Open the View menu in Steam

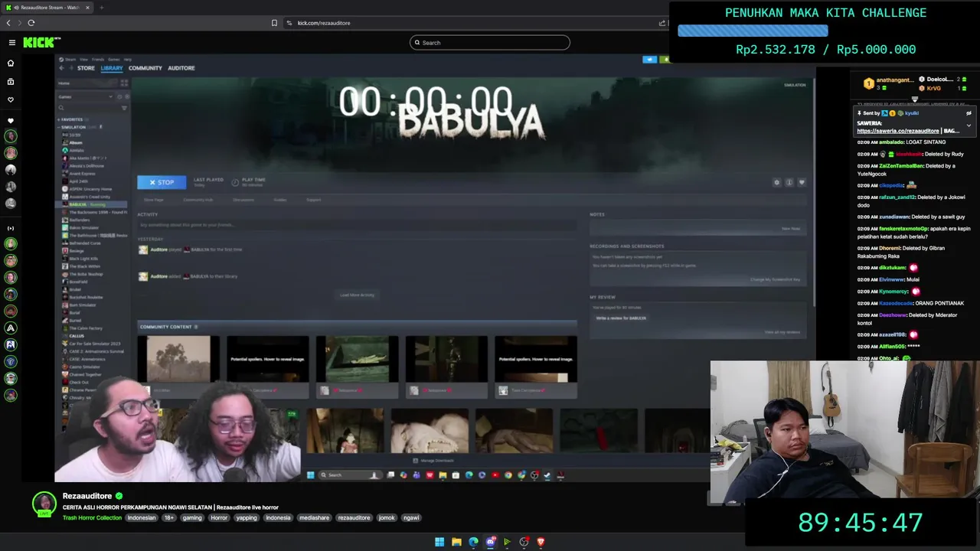pos(83,59)
